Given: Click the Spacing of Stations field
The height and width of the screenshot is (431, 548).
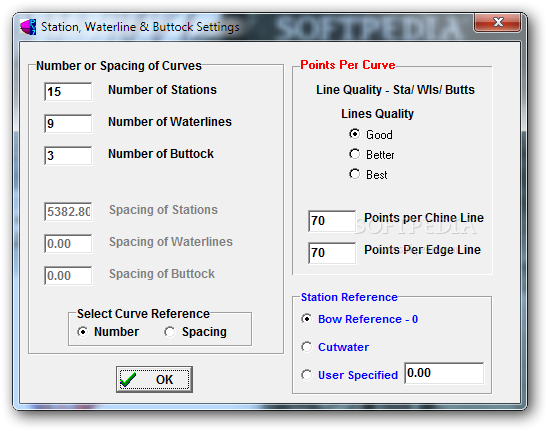Looking at the screenshot, I should pos(68,211).
